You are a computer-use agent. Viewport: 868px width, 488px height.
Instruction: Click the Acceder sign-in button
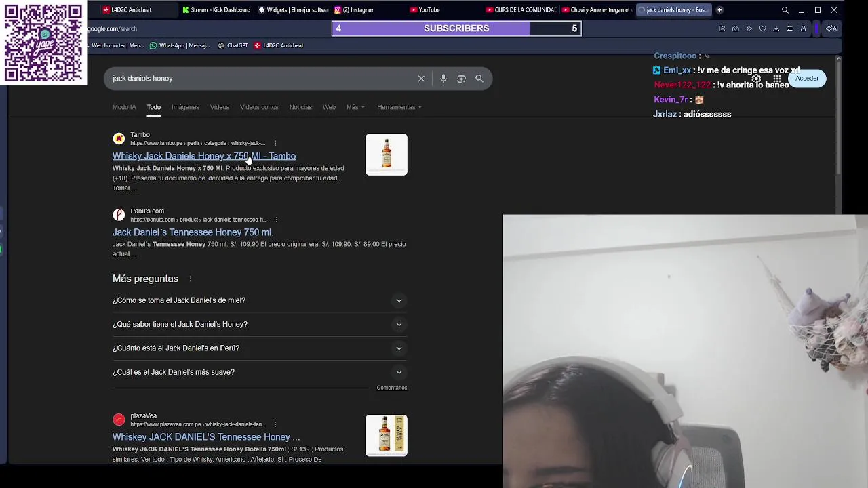(x=807, y=79)
